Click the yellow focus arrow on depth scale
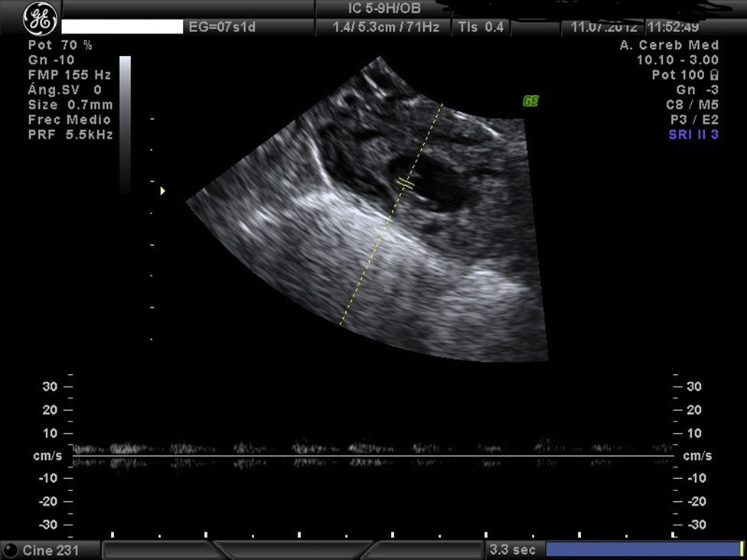Viewport: 747px width, 560px height. 162,191
